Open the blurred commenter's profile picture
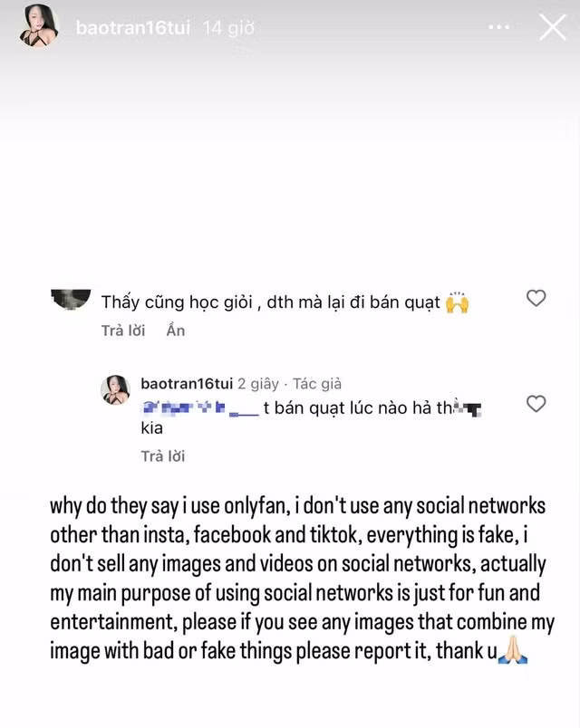The height and width of the screenshot is (728, 580). (x=69, y=301)
